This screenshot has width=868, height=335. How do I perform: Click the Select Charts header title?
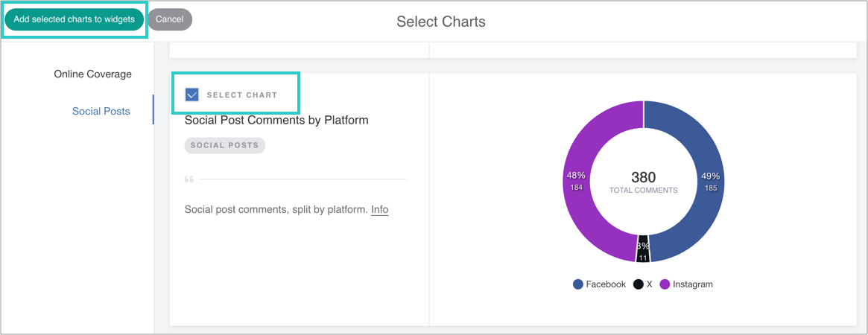(x=440, y=22)
